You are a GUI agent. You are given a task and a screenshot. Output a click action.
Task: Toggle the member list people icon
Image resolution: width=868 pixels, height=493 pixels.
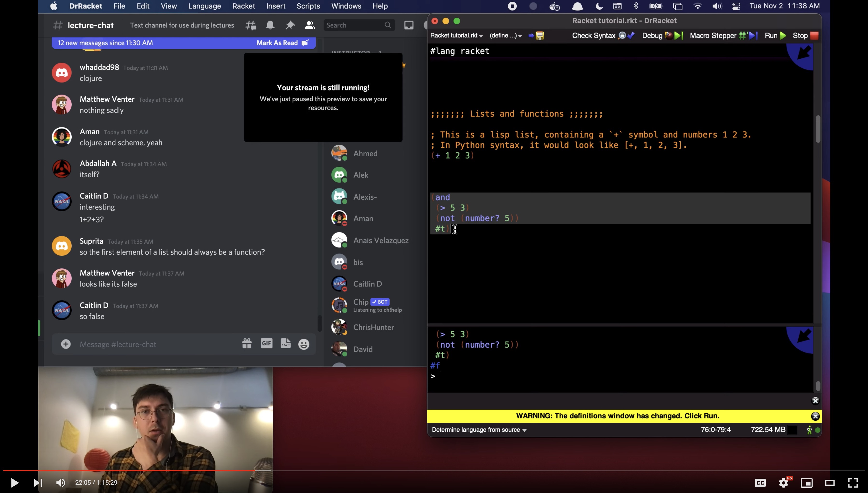coord(310,25)
